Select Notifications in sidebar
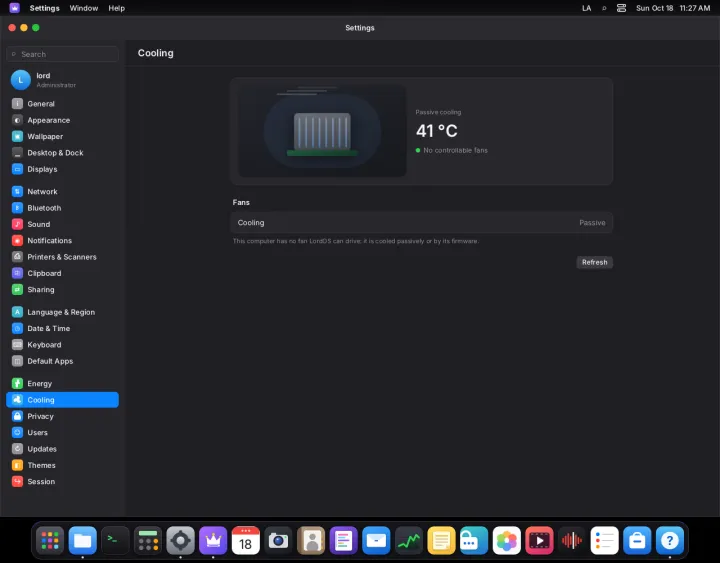 62,241
